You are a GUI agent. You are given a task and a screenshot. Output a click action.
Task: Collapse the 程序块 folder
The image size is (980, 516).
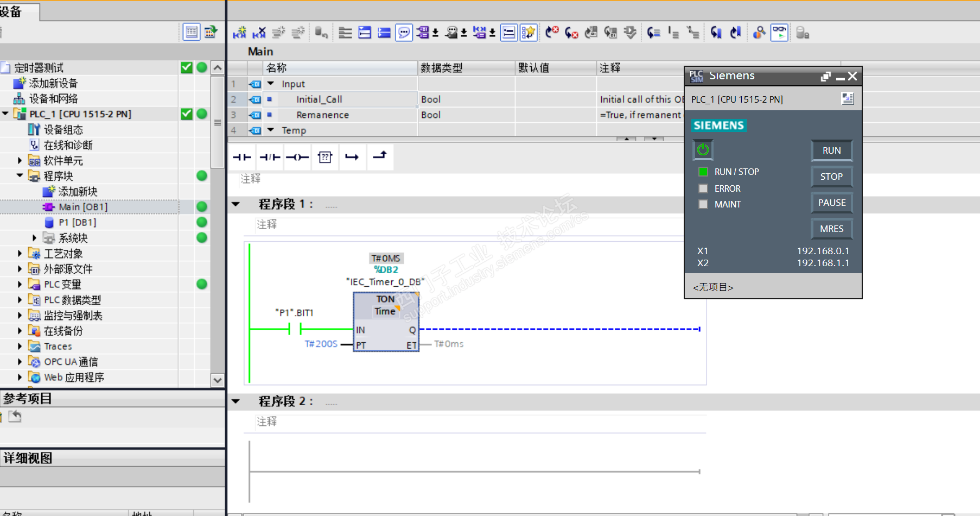click(20, 175)
